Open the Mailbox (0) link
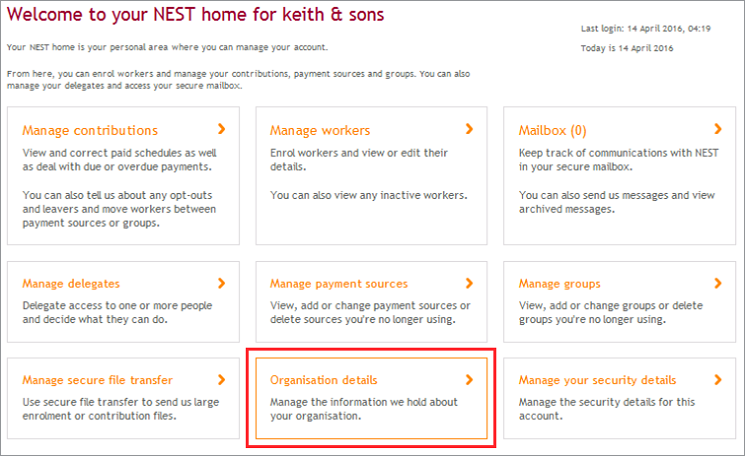745x456 pixels. coord(552,131)
